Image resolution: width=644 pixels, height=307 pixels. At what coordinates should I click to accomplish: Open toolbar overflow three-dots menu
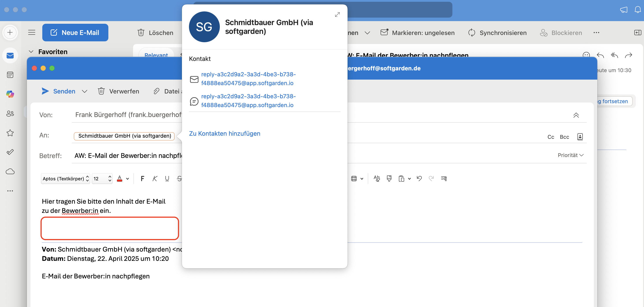point(596,33)
